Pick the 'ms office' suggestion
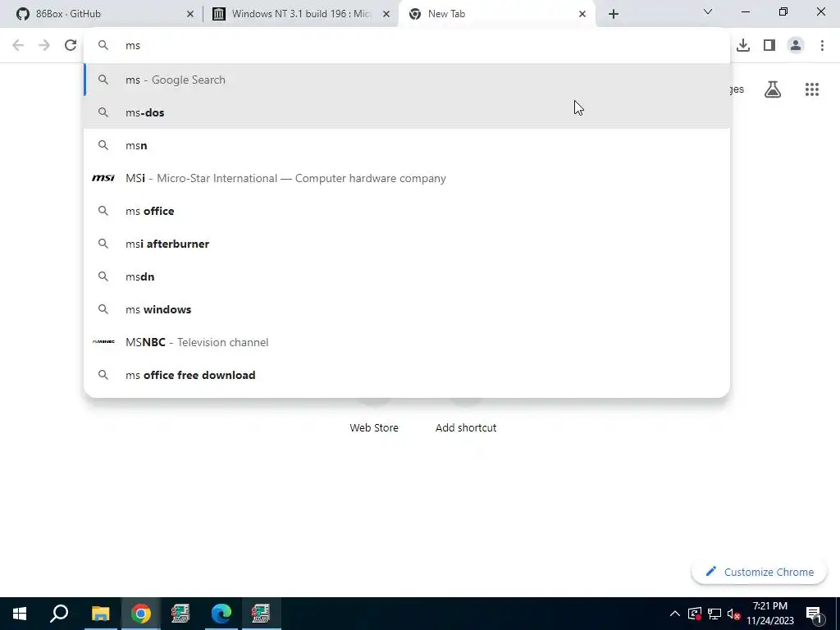The height and width of the screenshot is (630, 840). click(407, 211)
